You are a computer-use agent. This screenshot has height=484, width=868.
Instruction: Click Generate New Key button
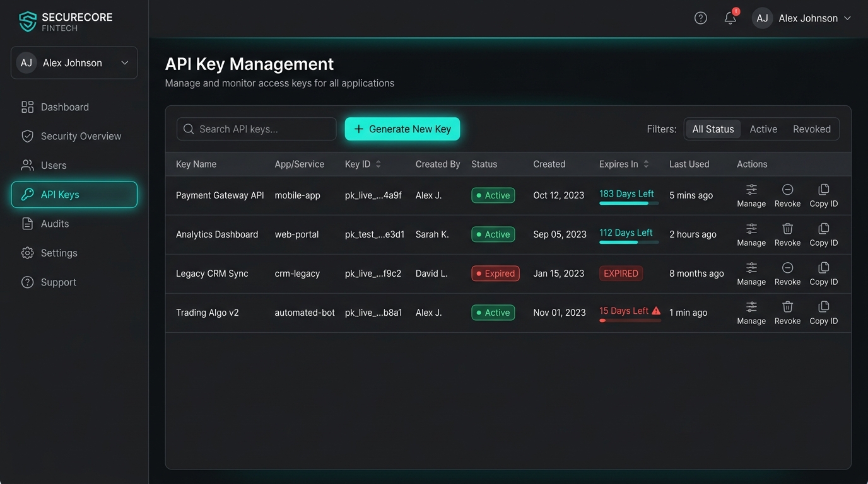pyautogui.click(x=402, y=129)
